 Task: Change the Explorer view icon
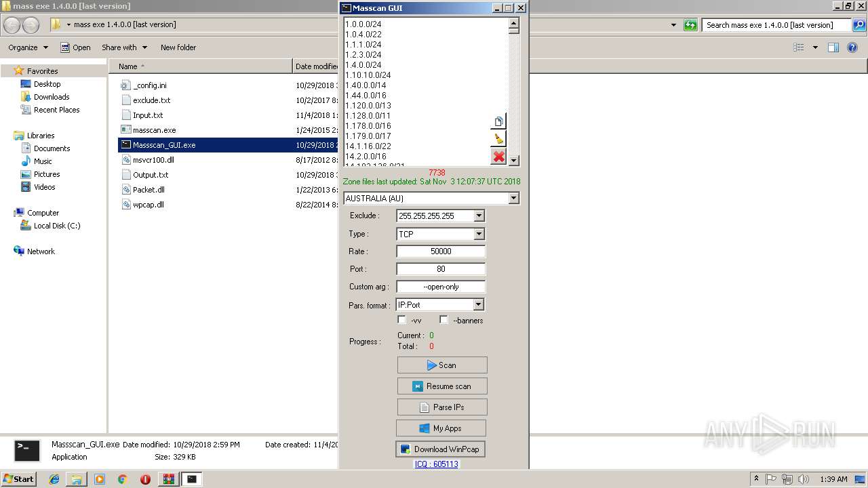799,47
